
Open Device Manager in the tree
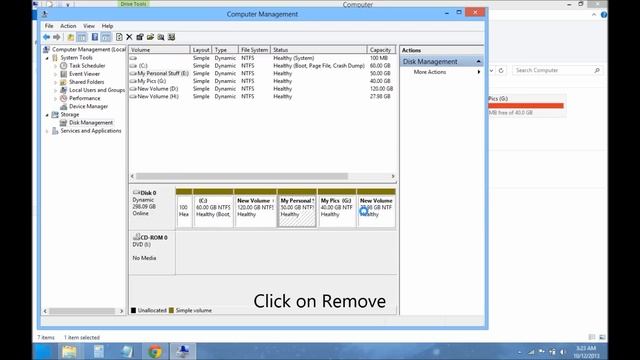pyautogui.click(x=88, y=107)
